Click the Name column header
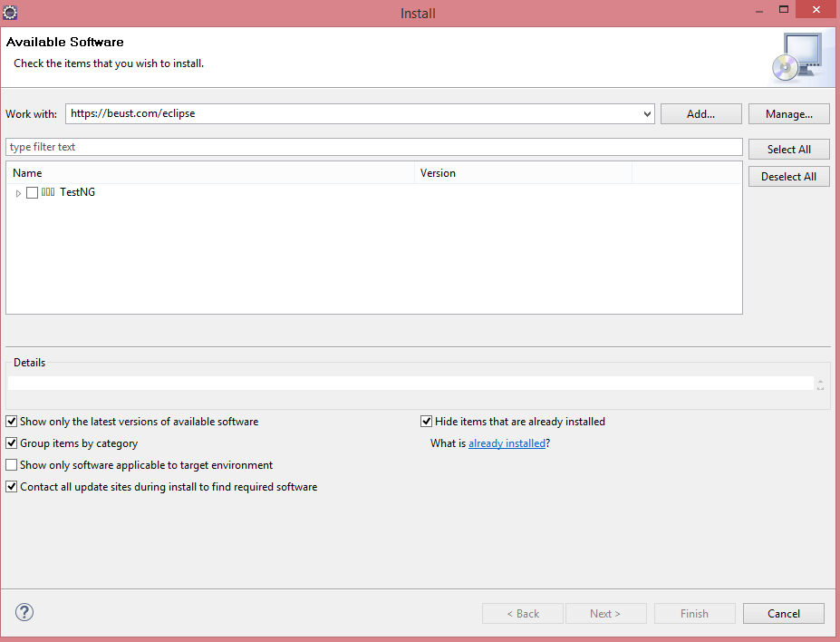The height and width of the screenshot is (642, 840). pos(210,173)
